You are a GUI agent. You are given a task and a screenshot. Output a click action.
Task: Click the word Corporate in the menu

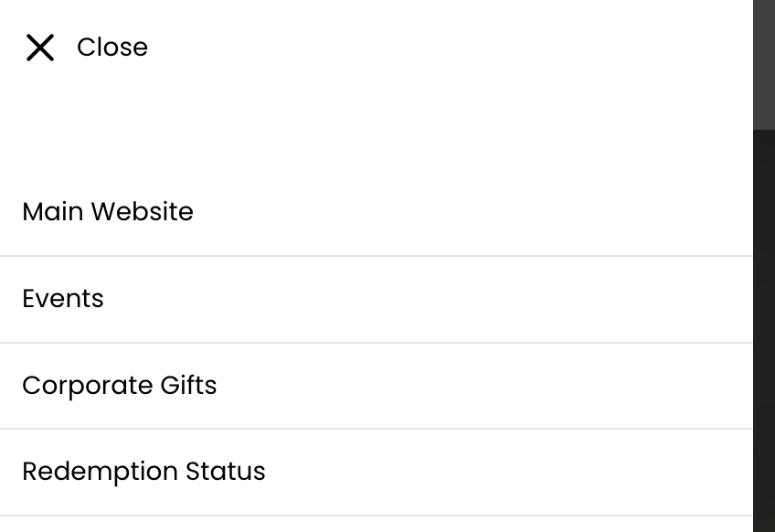[88, 386]
